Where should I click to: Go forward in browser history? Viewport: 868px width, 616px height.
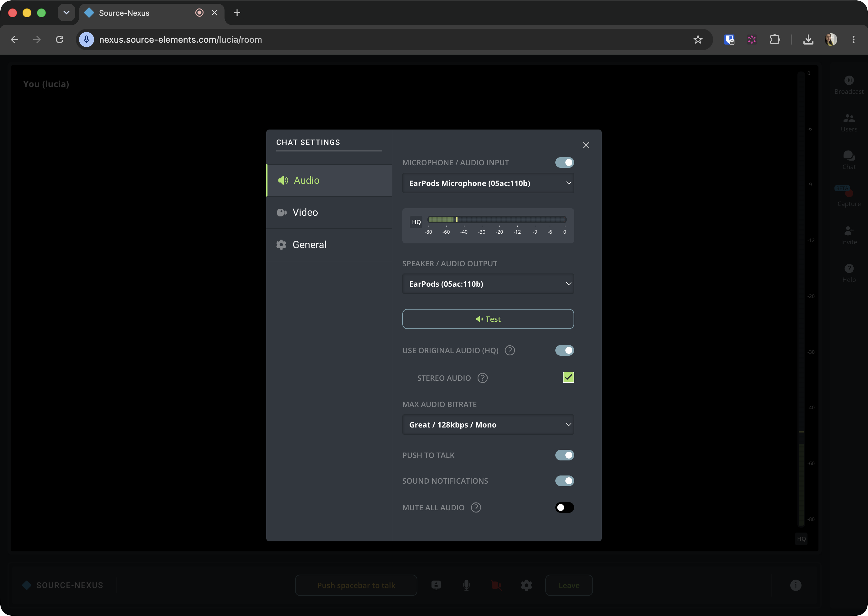click(37, 40)
